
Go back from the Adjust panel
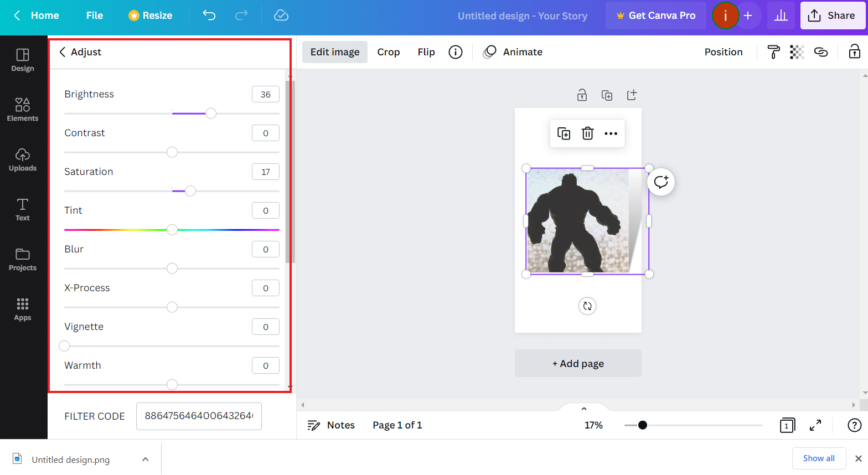point(63,52)
